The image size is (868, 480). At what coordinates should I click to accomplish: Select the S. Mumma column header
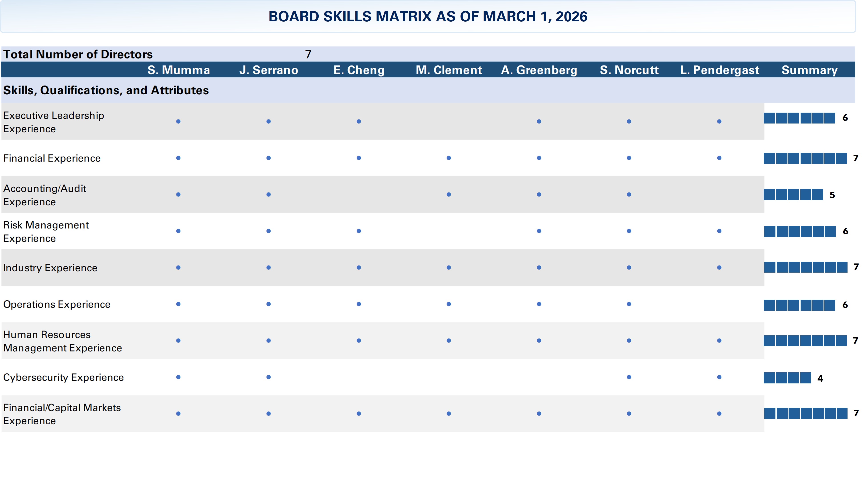(179, 70)
